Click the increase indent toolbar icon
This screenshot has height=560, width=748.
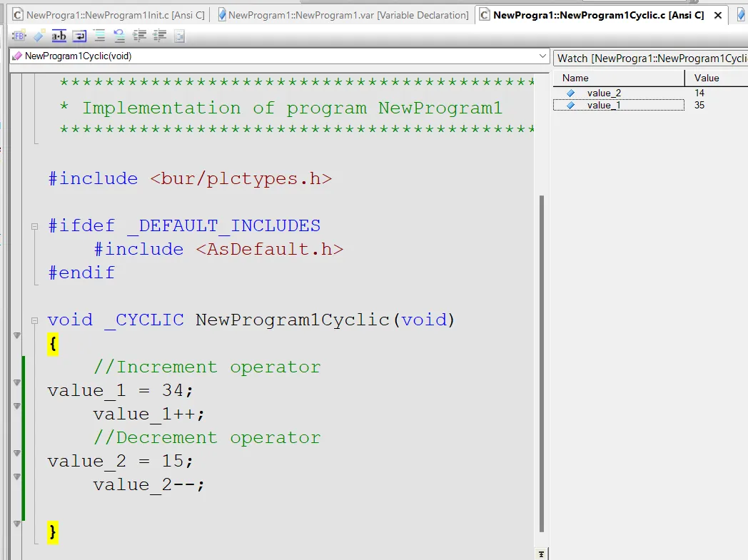139,36
